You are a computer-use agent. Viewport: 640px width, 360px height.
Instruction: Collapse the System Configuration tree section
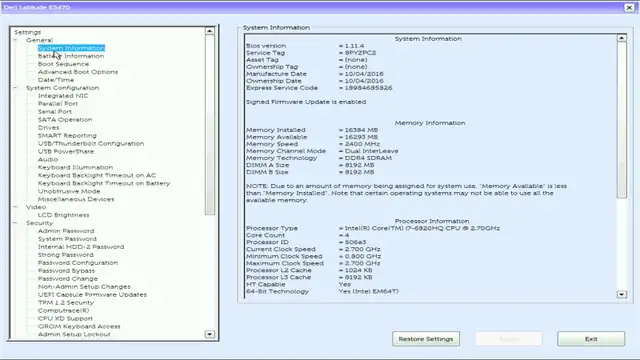coord(16,88)
